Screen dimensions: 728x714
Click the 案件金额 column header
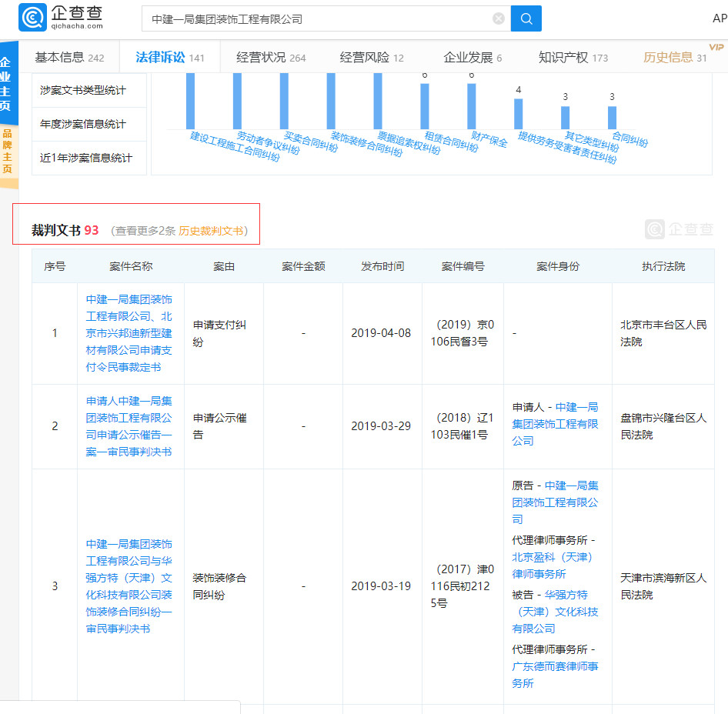click(x=303, y=266)
